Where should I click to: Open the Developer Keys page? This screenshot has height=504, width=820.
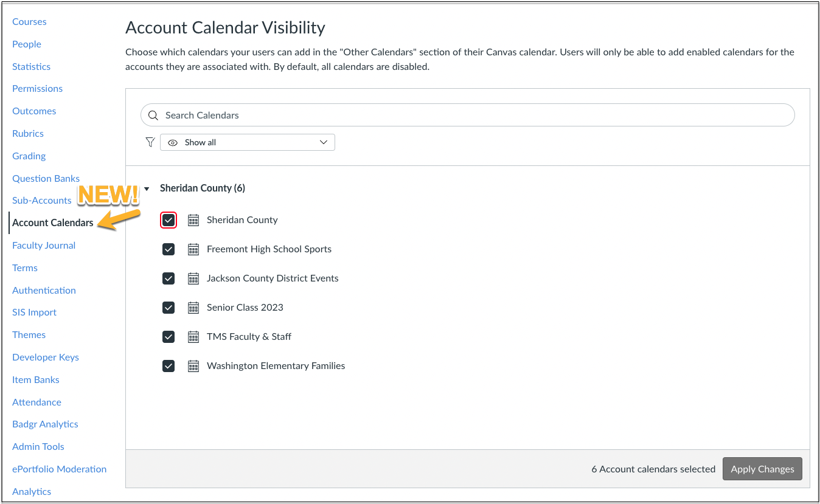(x=45, y=357)
